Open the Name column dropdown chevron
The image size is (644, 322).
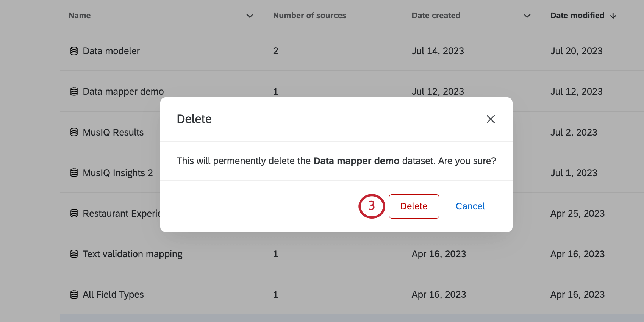tap(250, 16)
